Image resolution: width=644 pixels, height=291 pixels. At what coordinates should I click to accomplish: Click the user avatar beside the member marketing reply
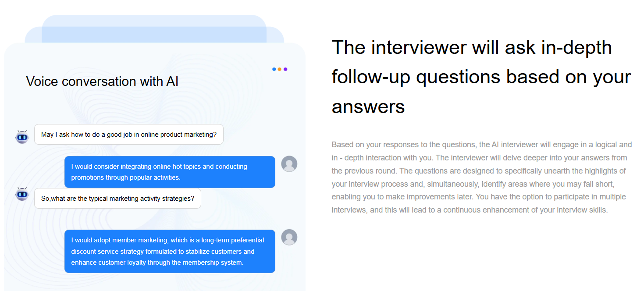[x=289, y=237]
